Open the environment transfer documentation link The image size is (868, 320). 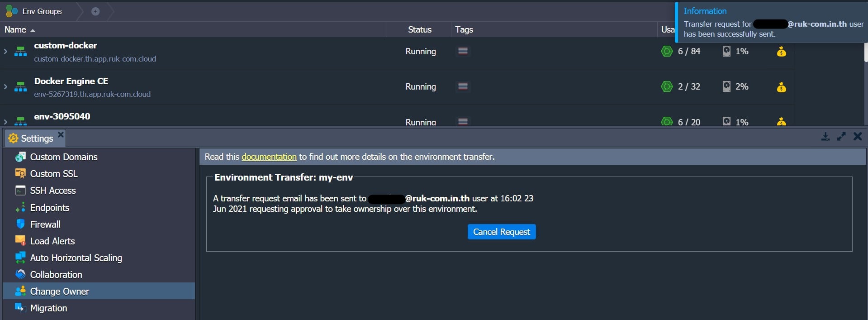point(269,157)
